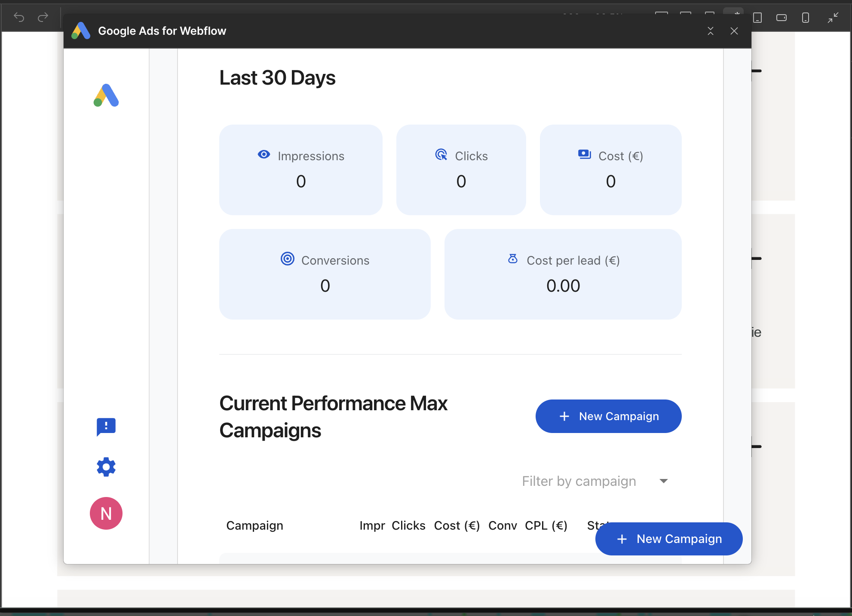Image resolution: width=852 pixels, height=616 pixels.
Task: Open the account avatar labeled N
Action: 106,513
